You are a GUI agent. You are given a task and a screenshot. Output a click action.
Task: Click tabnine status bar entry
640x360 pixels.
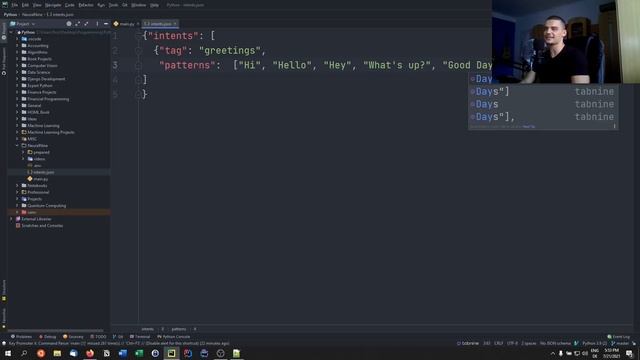[468, 343]
